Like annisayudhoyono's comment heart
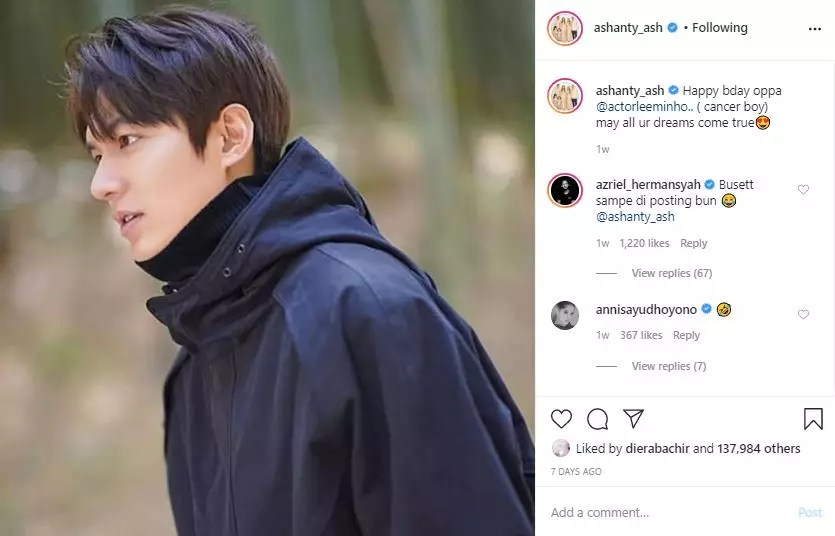This screenshot has width=835, height=536. point(803,315)
